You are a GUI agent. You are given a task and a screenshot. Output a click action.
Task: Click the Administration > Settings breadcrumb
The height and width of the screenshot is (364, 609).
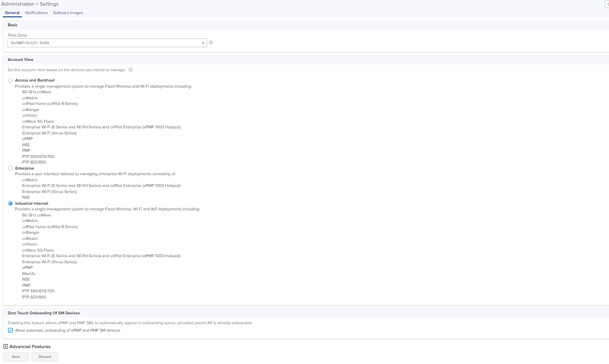[30, 4]
